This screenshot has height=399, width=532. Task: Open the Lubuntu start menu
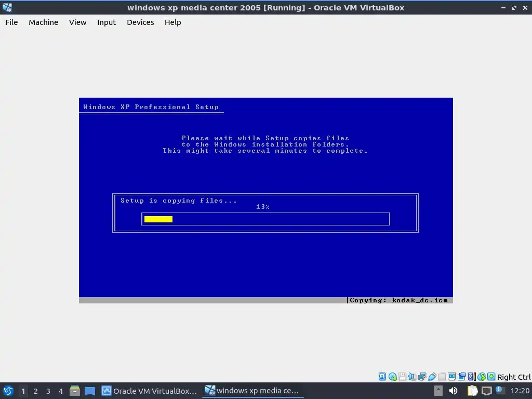[x=8, y=391]
